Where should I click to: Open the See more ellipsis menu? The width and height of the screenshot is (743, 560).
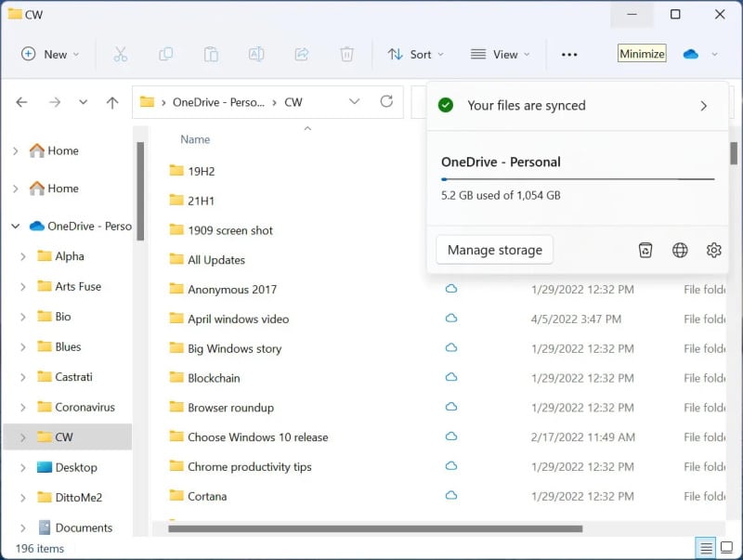[569, 55]
